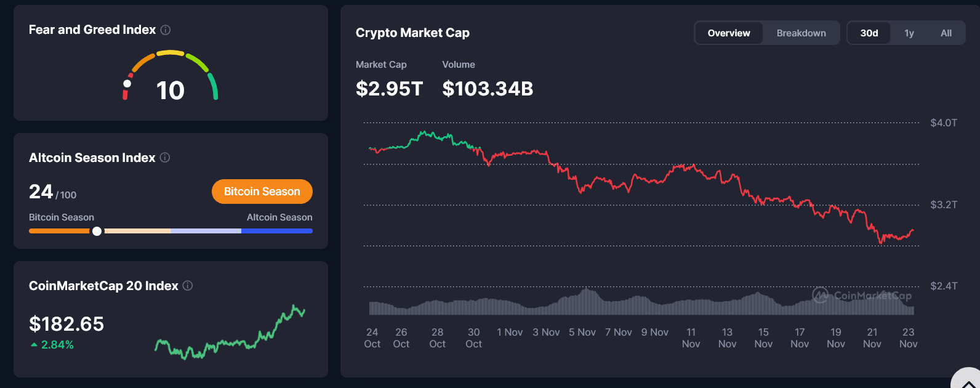The width and height of the screenshot is (980, 388).
Task: Switch to the Breakdown tab
Action: click(x=801, y=33)
